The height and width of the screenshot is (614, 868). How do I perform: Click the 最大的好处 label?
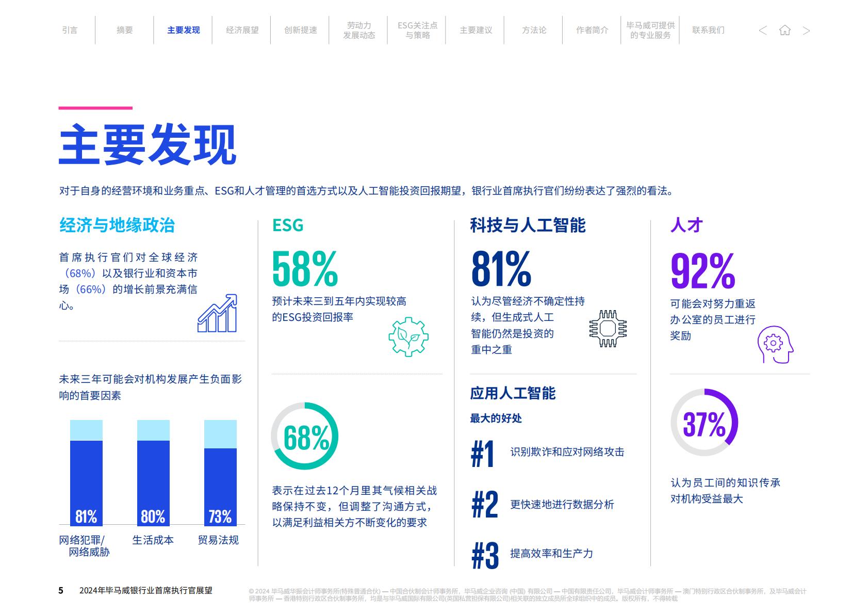click(x=496, y=418)
